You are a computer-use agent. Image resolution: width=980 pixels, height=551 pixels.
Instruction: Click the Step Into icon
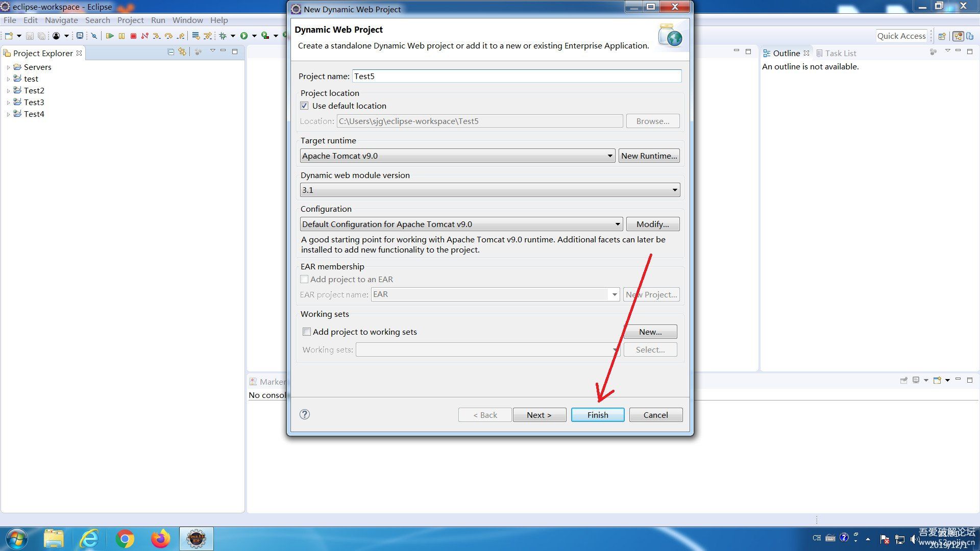[x=157, y=36]
